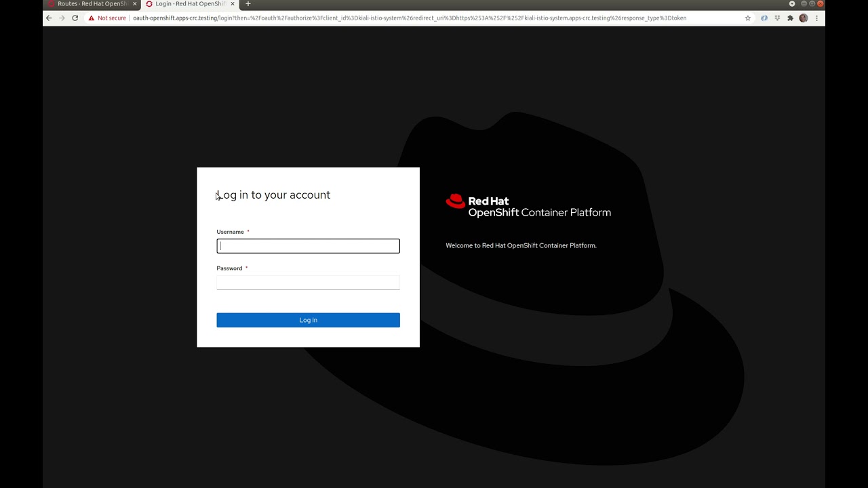Viewport: 868px width, 488px height.
Task: Focus the Password input field
Action: click(308, 283)
